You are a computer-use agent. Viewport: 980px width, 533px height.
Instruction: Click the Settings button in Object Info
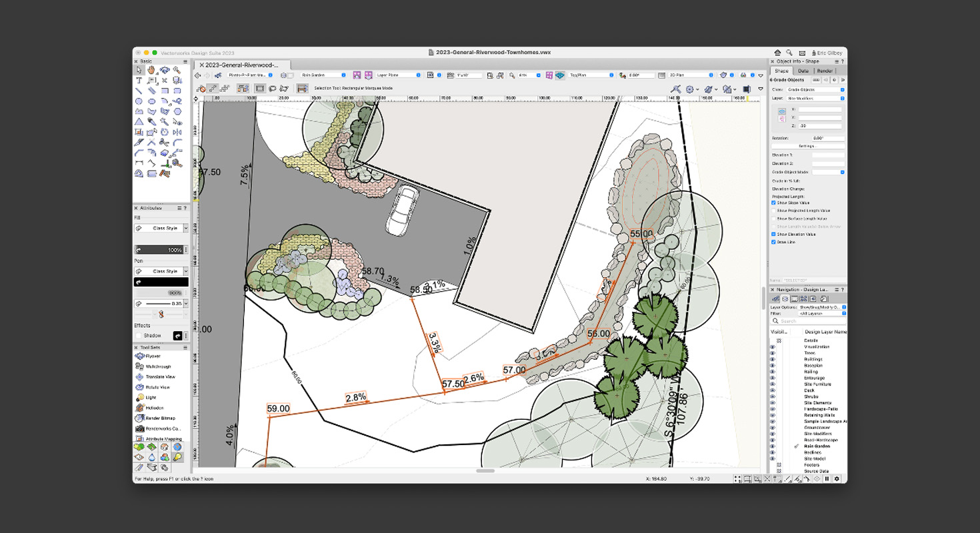pyautogui.click(x=808, y=145)
